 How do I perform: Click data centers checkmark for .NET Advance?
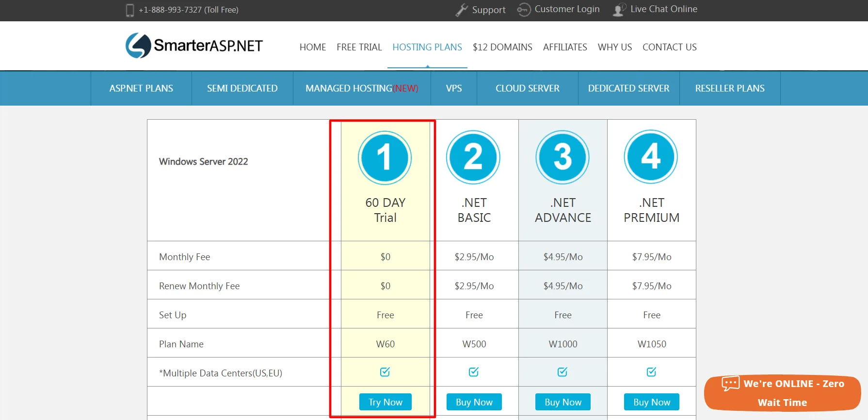(x=563, y=372)
